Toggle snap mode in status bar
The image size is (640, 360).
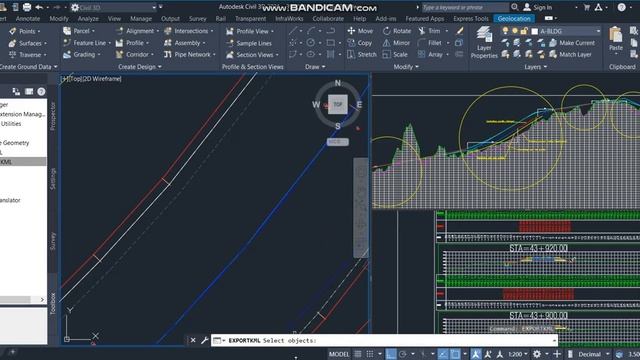point(370,354)
